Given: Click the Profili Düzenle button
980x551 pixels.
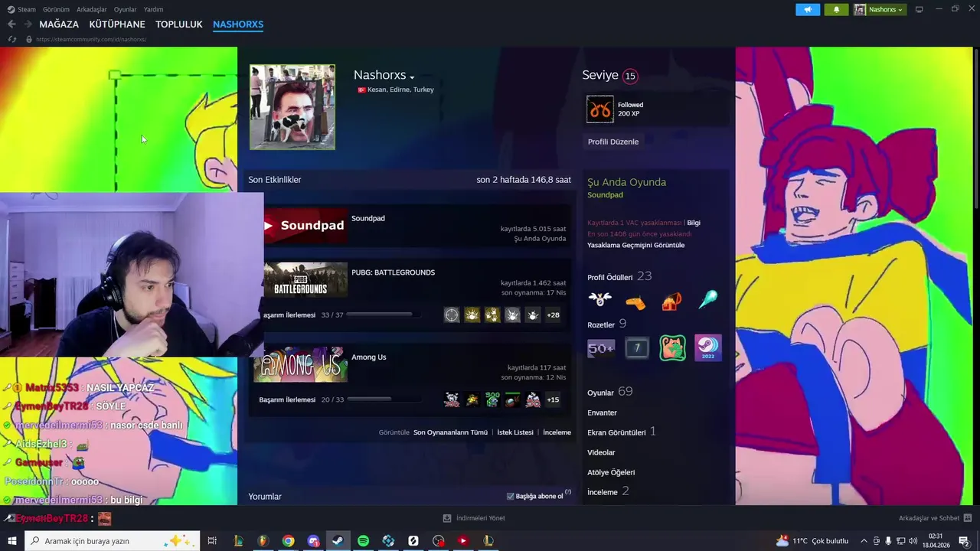Looking at the screenshot, I should pyautogui.click(x=613, y=142).
